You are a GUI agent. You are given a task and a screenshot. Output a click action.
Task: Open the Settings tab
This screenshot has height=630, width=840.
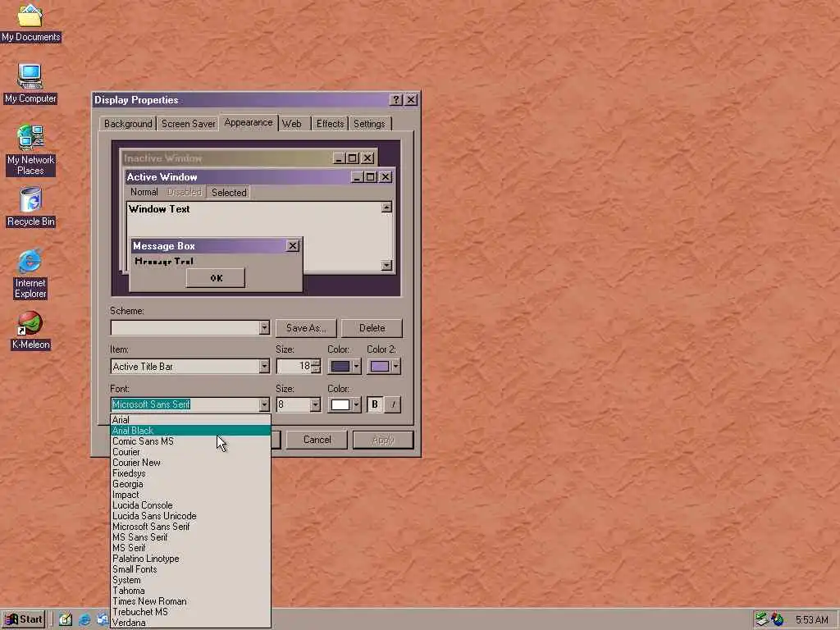click(x=369, y=124)
